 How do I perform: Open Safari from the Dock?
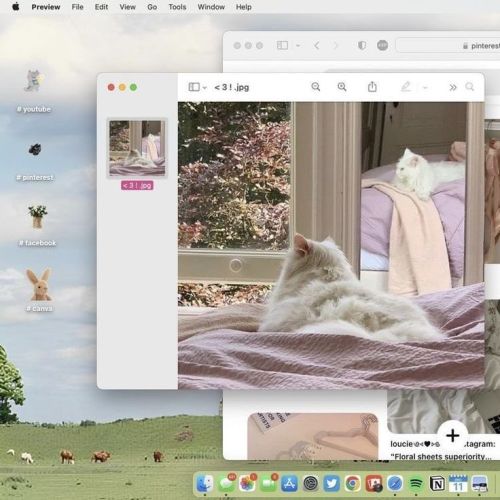coord(395,484)
